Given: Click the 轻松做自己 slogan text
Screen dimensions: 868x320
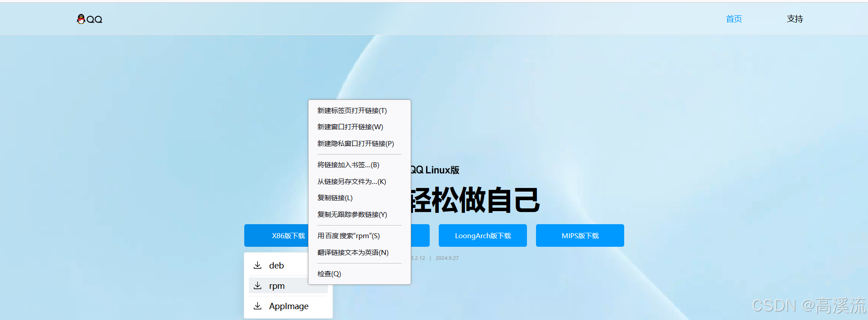Looking at the screenshot, I should pos(475,200).
